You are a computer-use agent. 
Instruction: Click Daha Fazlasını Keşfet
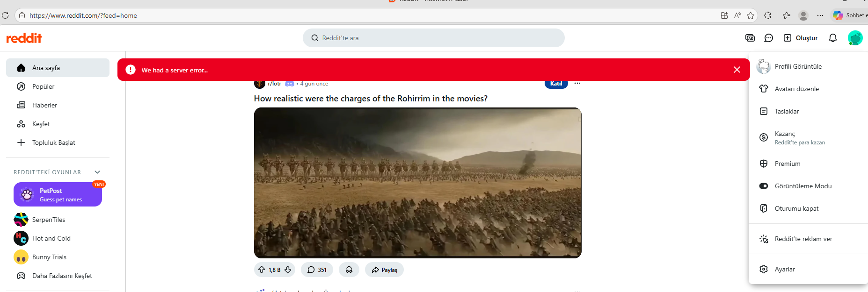(58, 276)
